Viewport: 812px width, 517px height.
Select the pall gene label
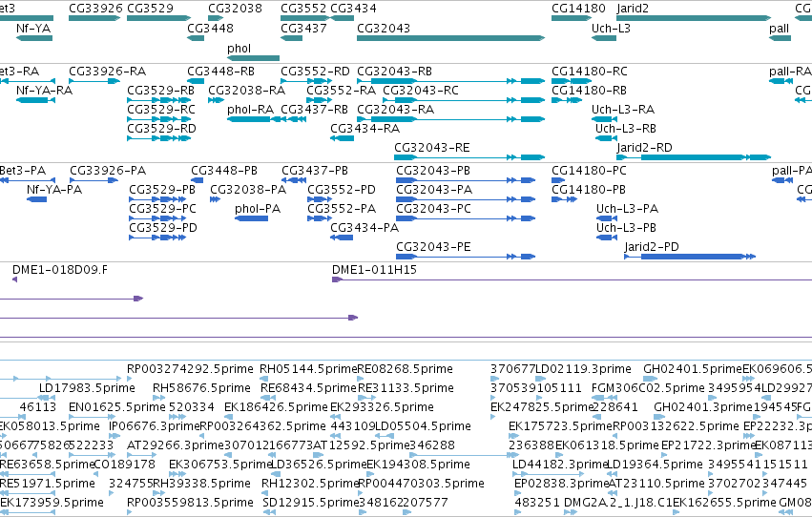(779, 28)
